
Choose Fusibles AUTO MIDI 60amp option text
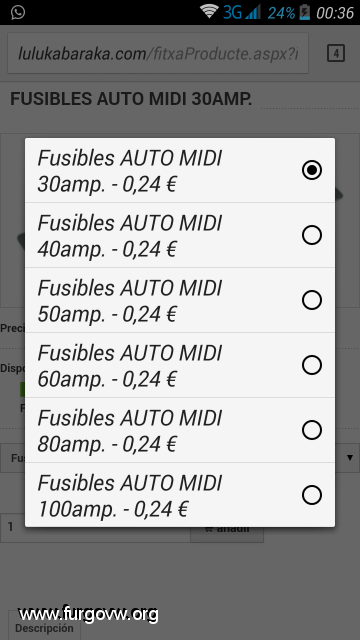tap(130, 366)
